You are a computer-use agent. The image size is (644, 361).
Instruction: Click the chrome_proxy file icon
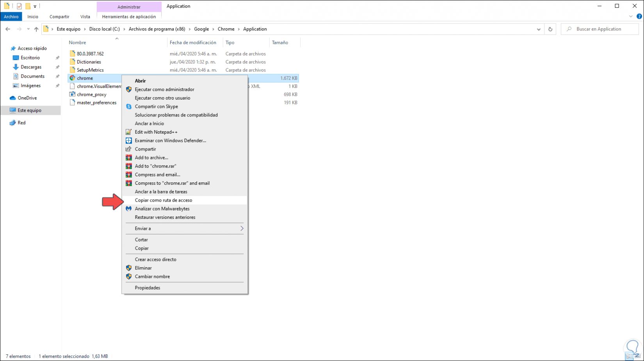(72, 95)
